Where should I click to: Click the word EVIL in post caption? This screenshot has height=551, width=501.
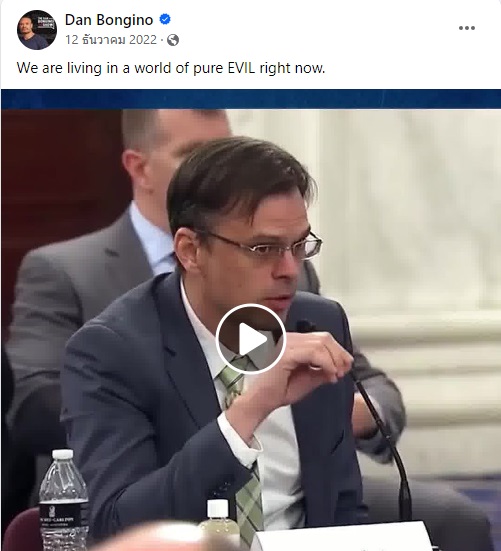point(241,68)
